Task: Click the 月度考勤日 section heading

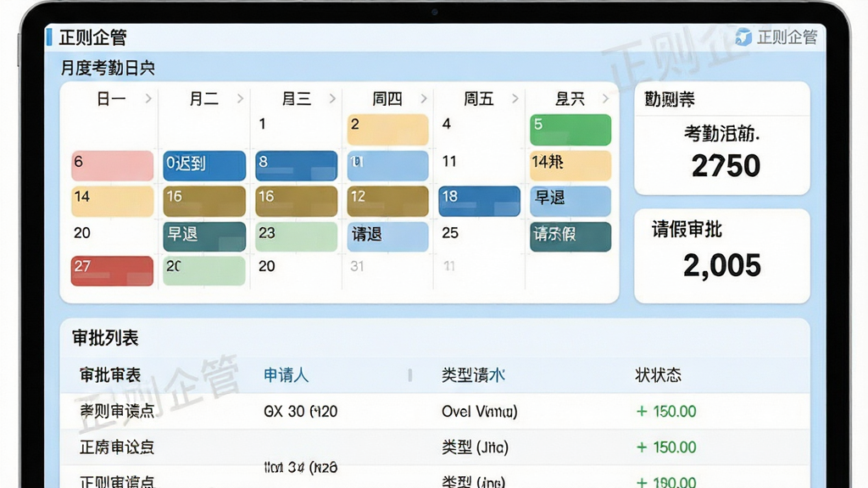Action: click(108, 68)
